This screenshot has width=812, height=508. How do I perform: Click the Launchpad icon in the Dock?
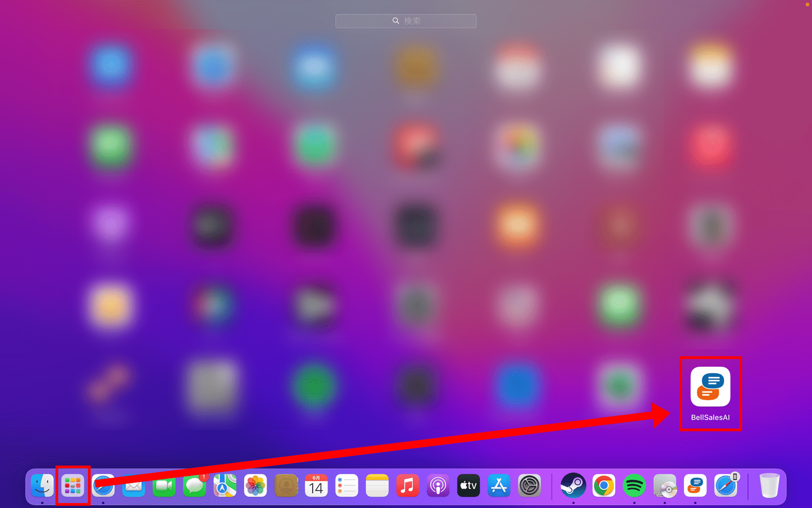[73, 486]
